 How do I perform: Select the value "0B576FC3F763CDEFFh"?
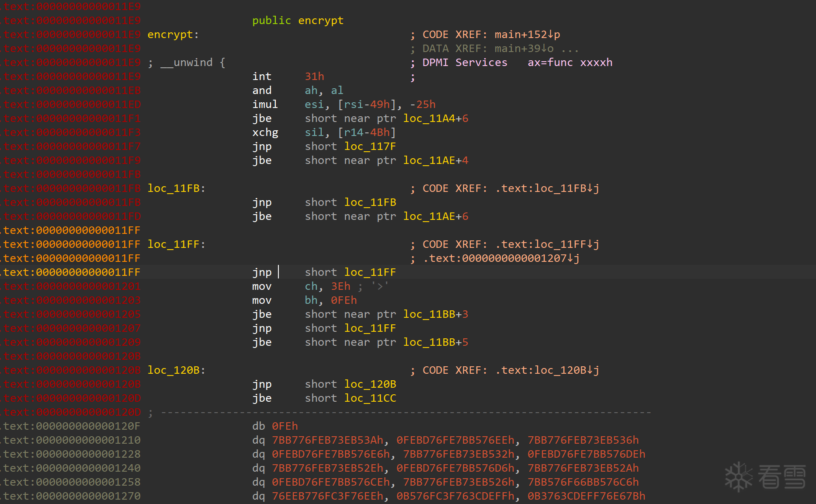tap(455, 496)
